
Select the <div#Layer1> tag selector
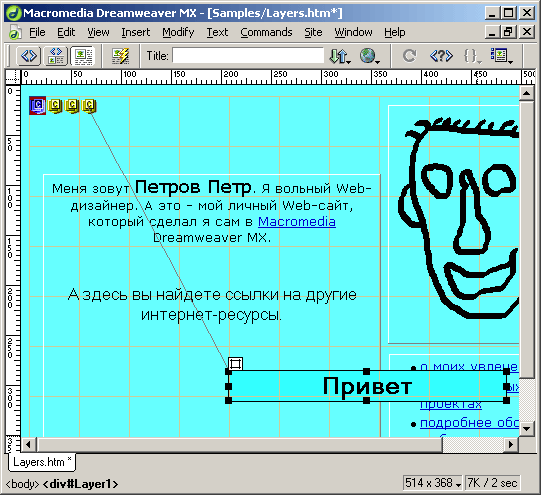tap(80, 484)
